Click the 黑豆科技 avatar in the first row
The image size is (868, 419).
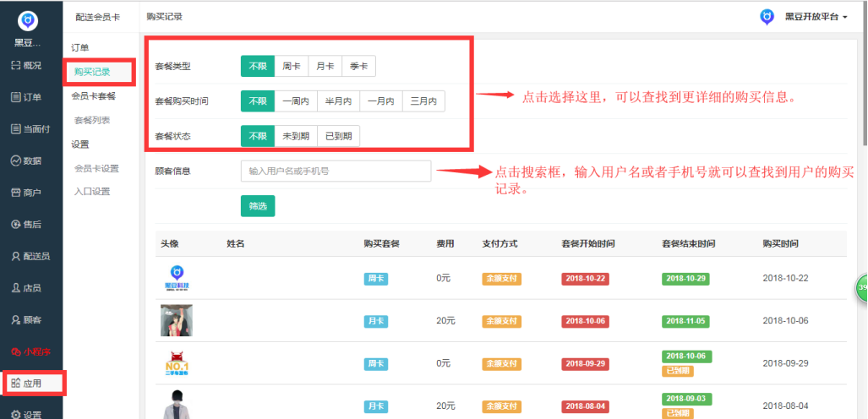click(x=177, y=279)
